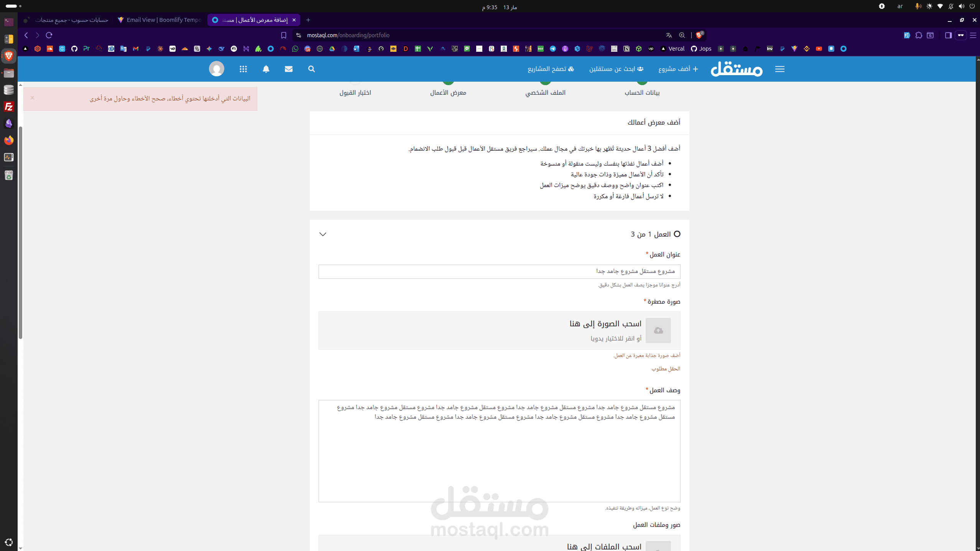Viewport: 980px width, 551px height.
Task: Click the عنوان العمل title input field
Action: point(499,271)
